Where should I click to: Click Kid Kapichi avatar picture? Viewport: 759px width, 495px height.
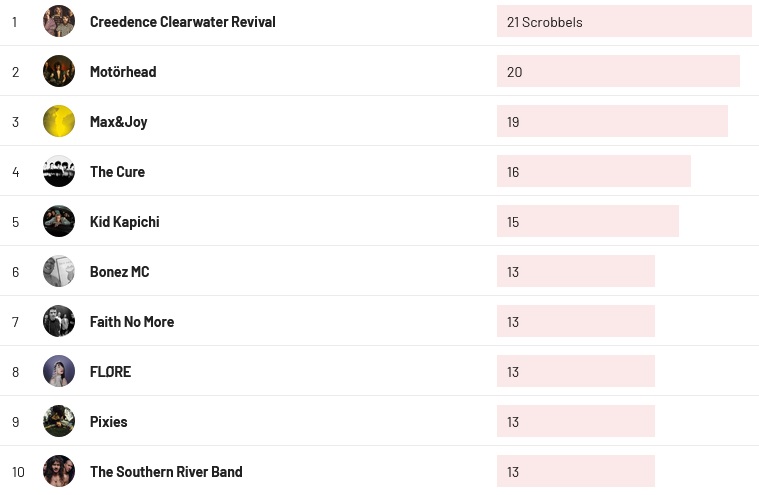click(59, 221)
